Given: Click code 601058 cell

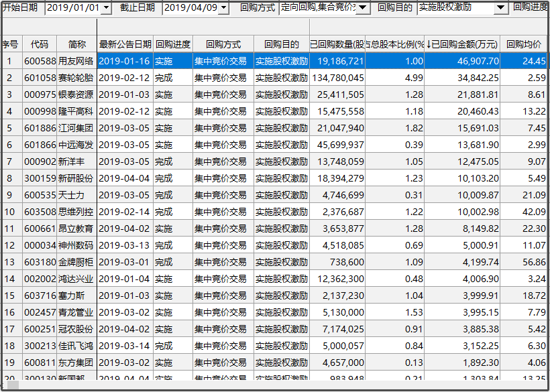Looking at the screenshot, I should point(40,78).
